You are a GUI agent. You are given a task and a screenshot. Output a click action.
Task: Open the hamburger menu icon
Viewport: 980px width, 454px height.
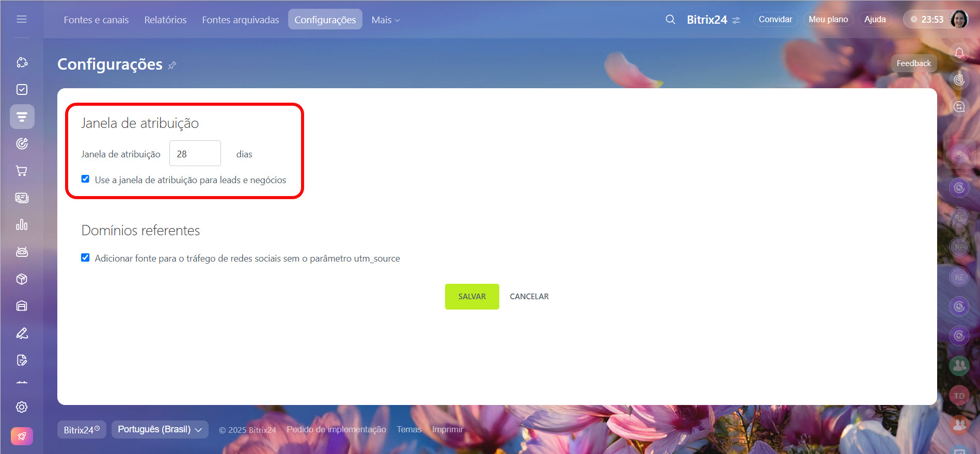pyautogui.click(x=22, y=19)
